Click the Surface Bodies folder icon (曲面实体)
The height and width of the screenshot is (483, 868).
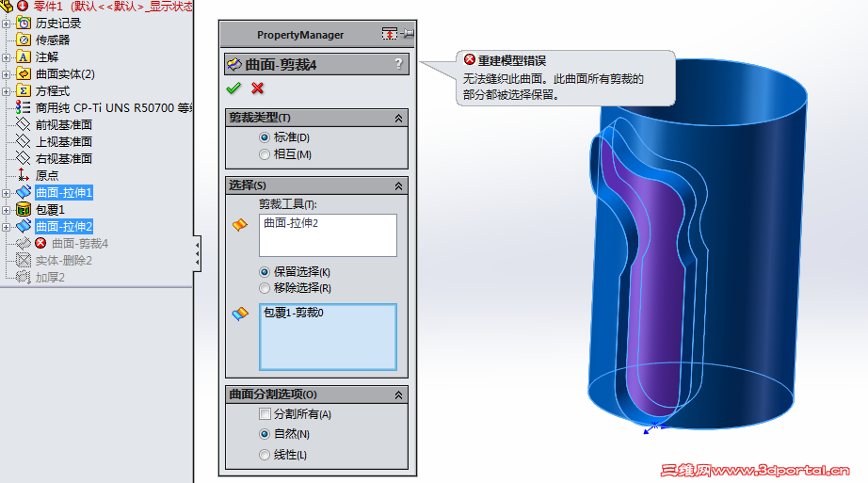24,73
